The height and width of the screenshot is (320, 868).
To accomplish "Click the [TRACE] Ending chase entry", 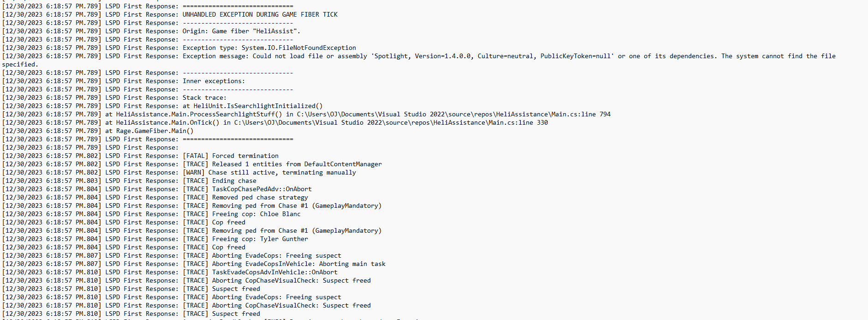I will point(220,181).
